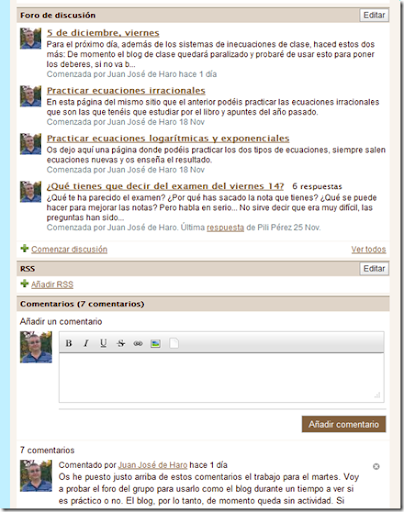Attach a file using the document icon
Image resolution: width=404 pixels, height=512 pixels.
(174, 343)
